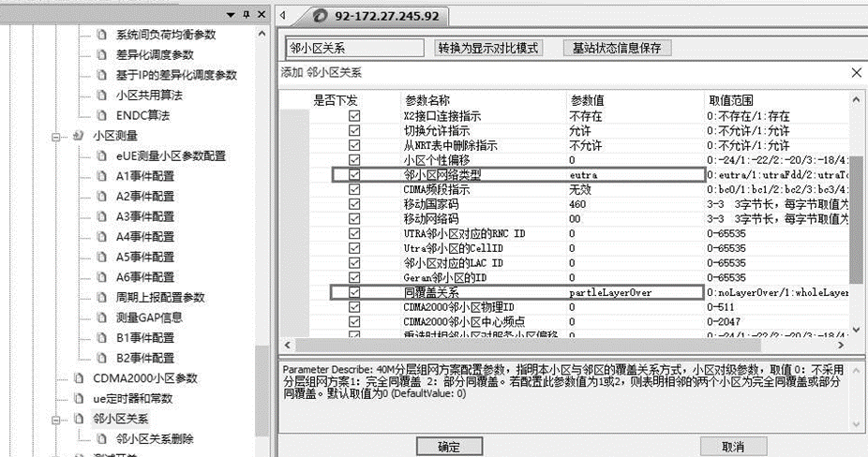
Task: Select CDMA2000小区参数 tree item
Action: 145,378
